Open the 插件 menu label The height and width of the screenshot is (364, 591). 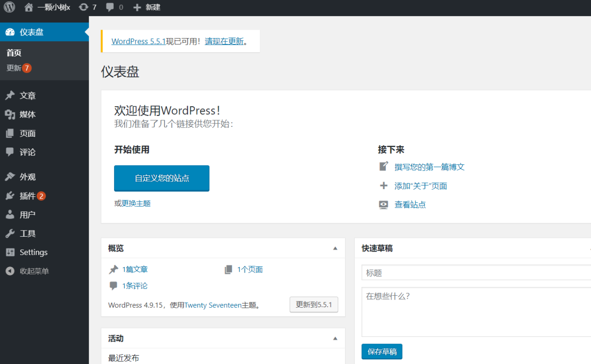click(28, 196)
